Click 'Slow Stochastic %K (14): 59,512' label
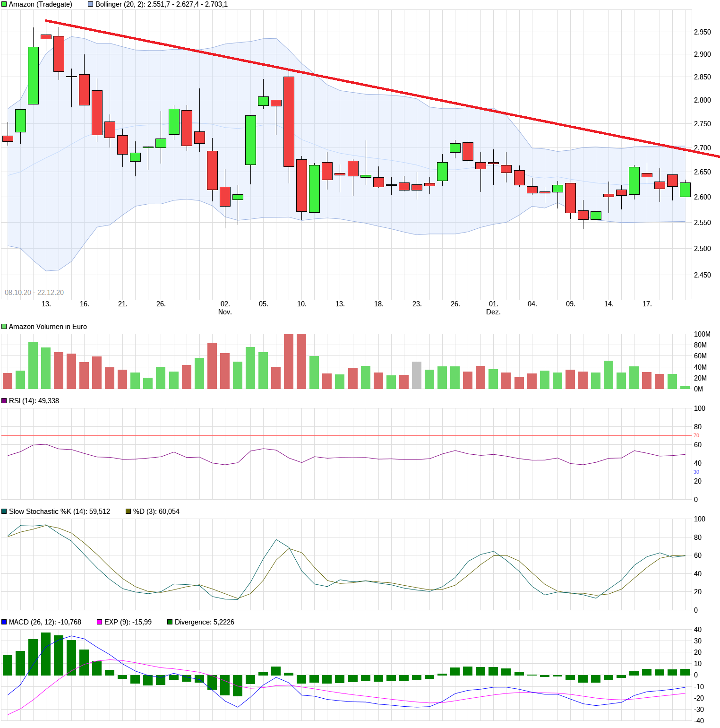This screenshot has width=720, height=728. click(x=60, y=511)
